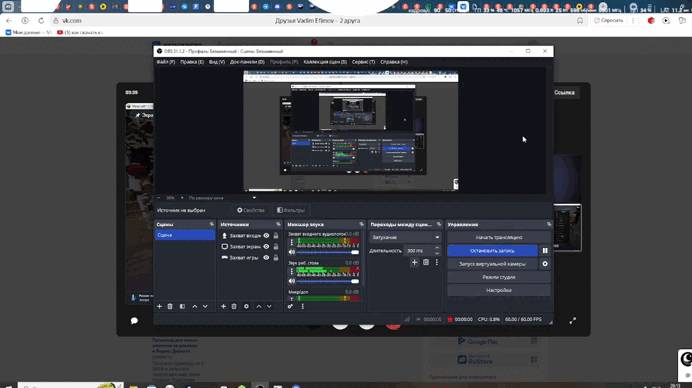Start the virtual camera

point(493,264)
